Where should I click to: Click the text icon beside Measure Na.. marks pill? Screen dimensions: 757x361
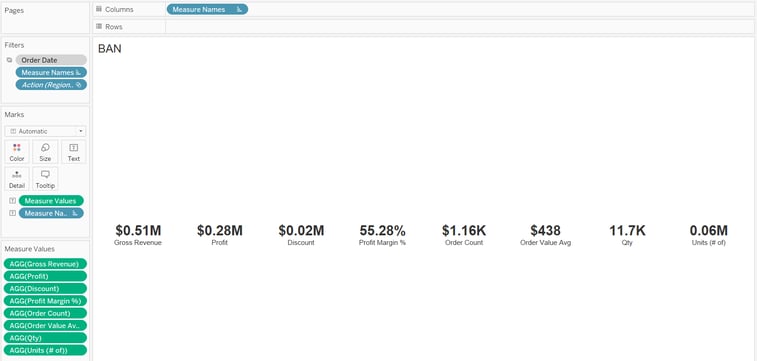(12, 213)
